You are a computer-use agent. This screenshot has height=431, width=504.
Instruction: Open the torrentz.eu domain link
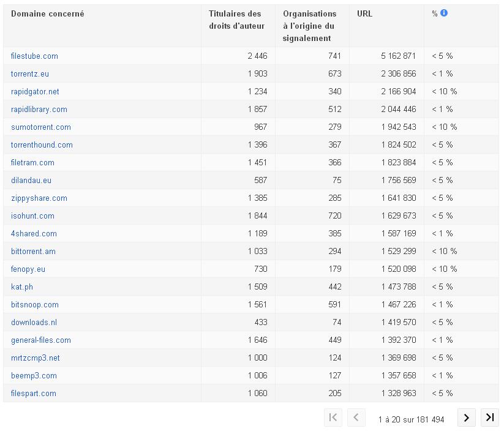(x=30, y=74)
